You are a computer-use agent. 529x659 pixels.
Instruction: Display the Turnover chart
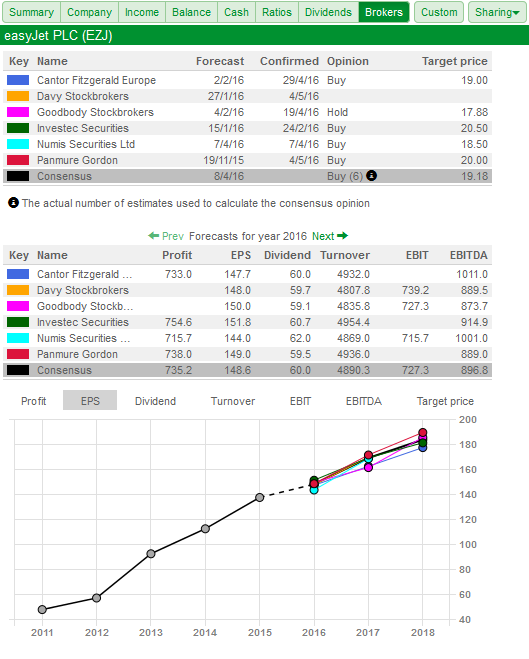pos(233,401)
